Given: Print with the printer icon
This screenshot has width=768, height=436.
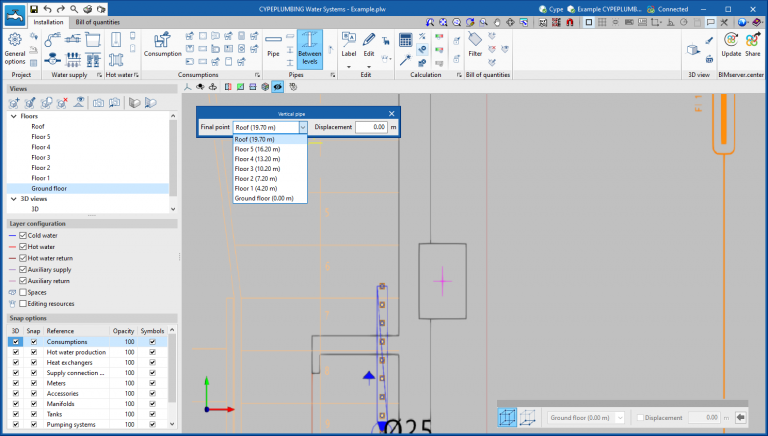Looking at the screenshot, I should pyautogui.click(x=87, y=9).
